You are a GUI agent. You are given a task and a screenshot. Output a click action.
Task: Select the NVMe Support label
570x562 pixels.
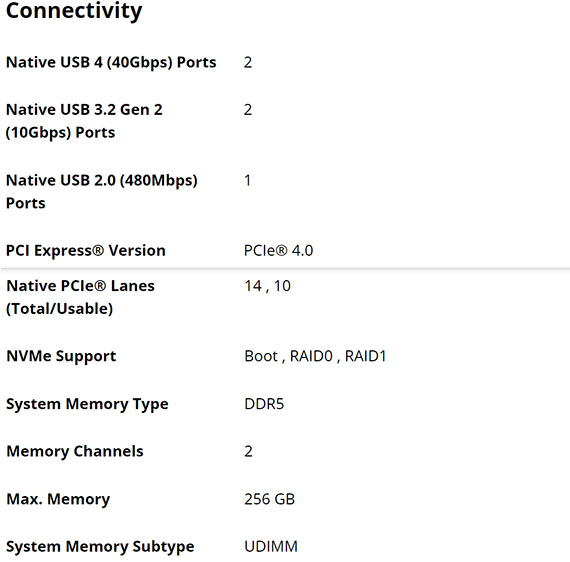(x=61, y=356)
